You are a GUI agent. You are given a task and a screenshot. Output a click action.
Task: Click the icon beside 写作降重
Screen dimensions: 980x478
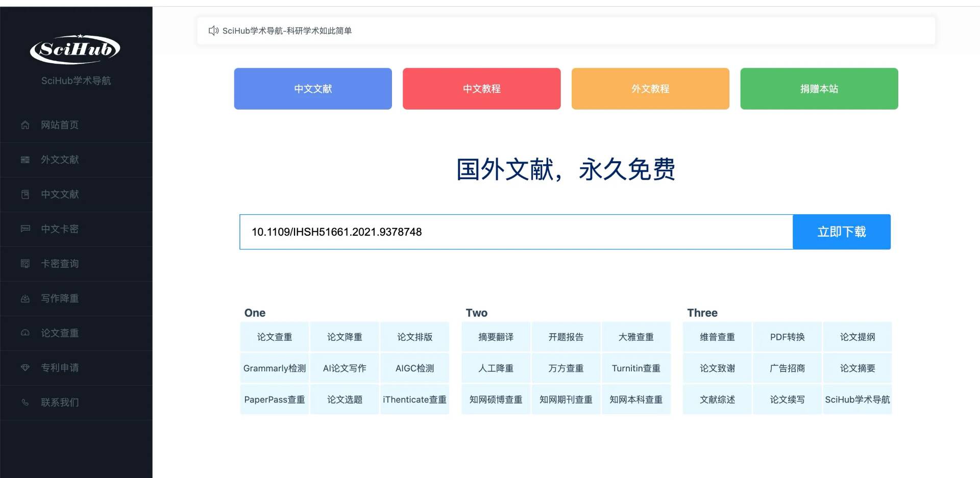(x=25, y=298)
